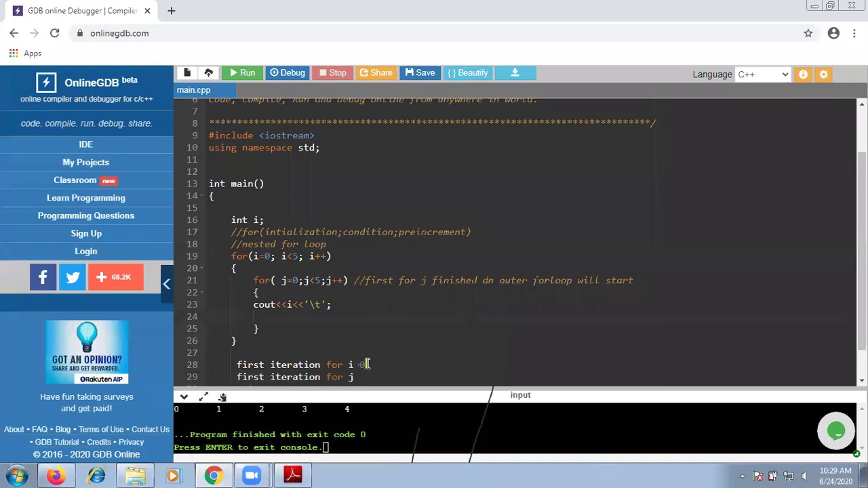Image resolution: width=868 pixels, height=488 pixels.
Task: Open the GDB Tutorial footer link
Action: click(57, 442)
